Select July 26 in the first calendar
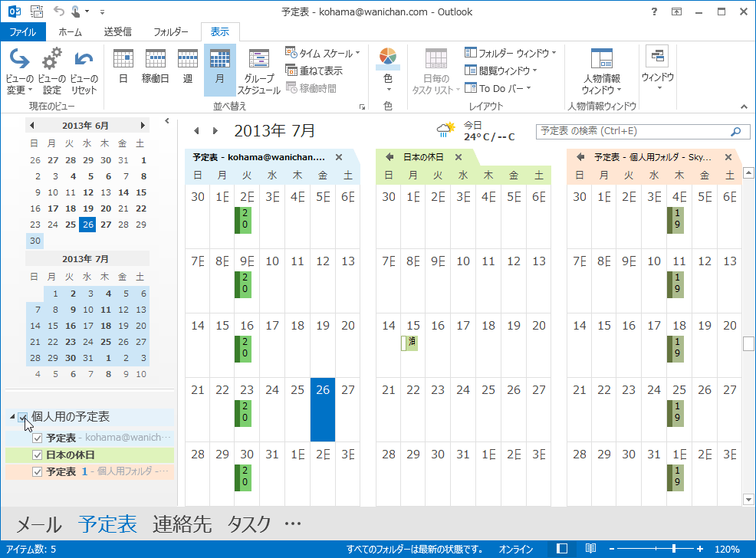The width and height of the screenshot is (756, 558). [x=323, y=409]
